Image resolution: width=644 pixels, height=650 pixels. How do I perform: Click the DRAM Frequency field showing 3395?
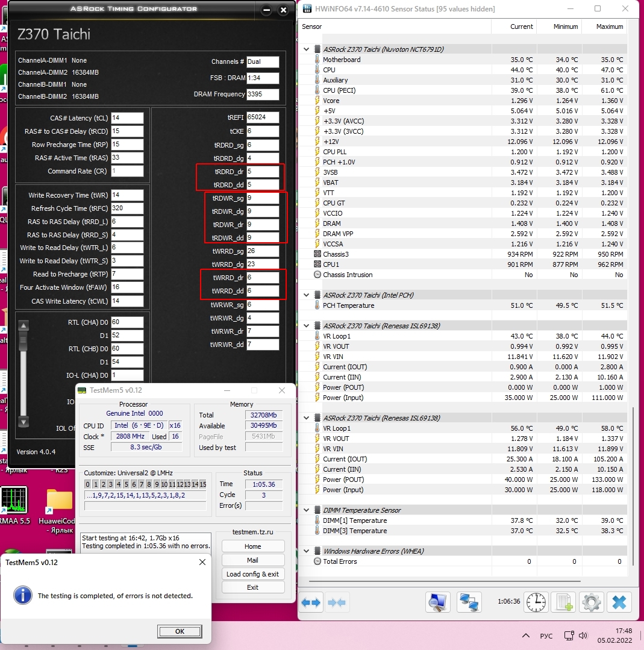coord(263,94)
